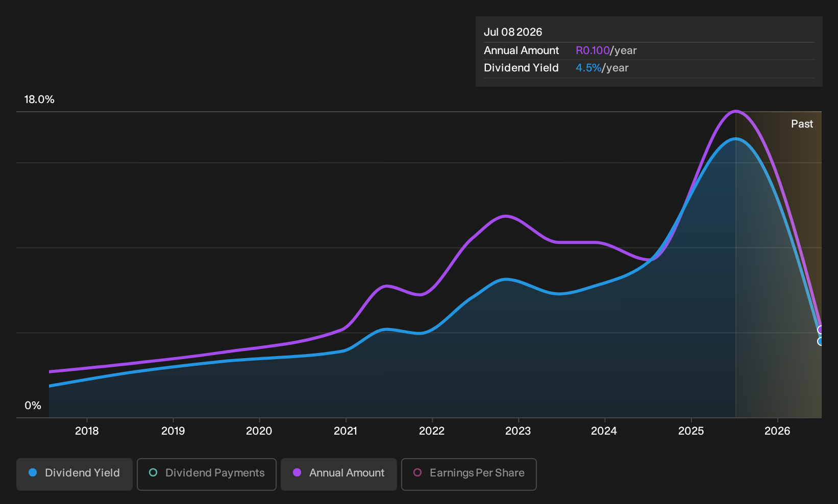The image size is (838, 504).
Task: Toggle the Earnings Per Share series
Action: click(x=469, y=474)
